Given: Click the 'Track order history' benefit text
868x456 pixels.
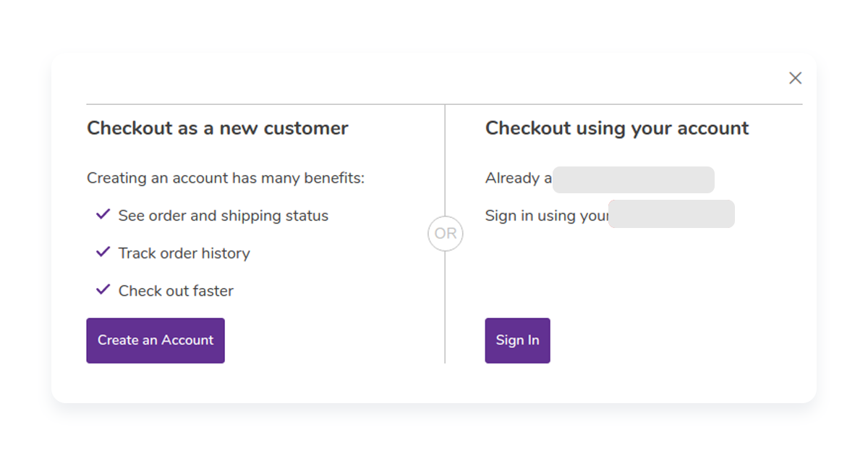Looking at the screenshot, I should pyautogui.click(x=184, y=253).
